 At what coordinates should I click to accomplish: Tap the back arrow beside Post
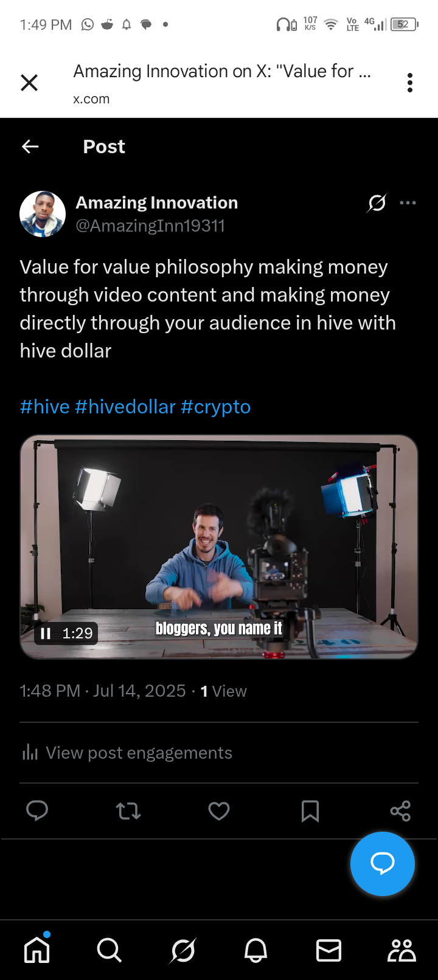pyautogui.click(x=30, y=147)
